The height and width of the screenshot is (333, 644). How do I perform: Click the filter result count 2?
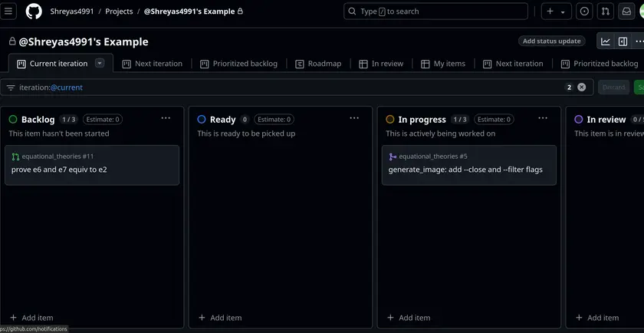point(569,87)
